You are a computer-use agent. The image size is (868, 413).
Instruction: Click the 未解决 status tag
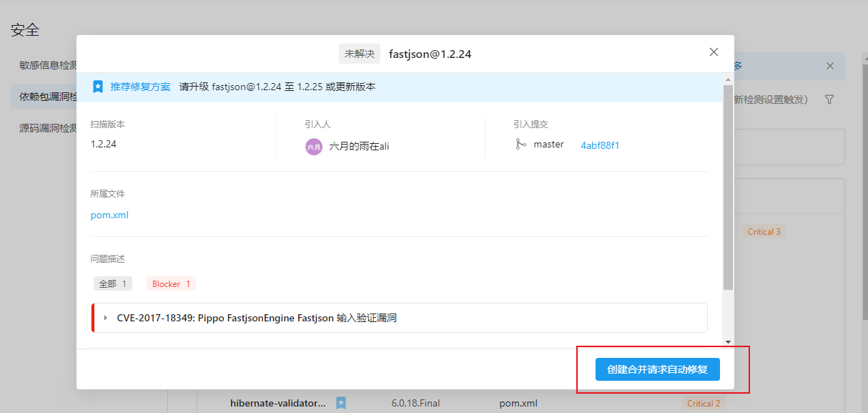[360, 54]
